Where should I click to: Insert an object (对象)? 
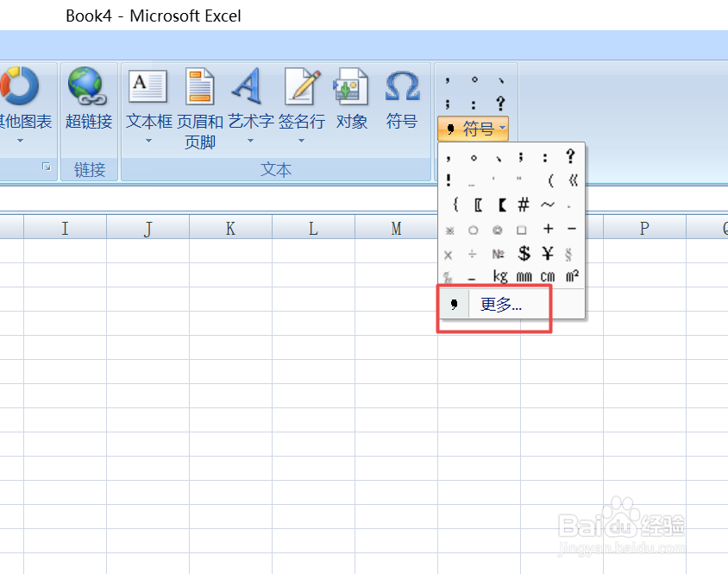tap(351, 99)
